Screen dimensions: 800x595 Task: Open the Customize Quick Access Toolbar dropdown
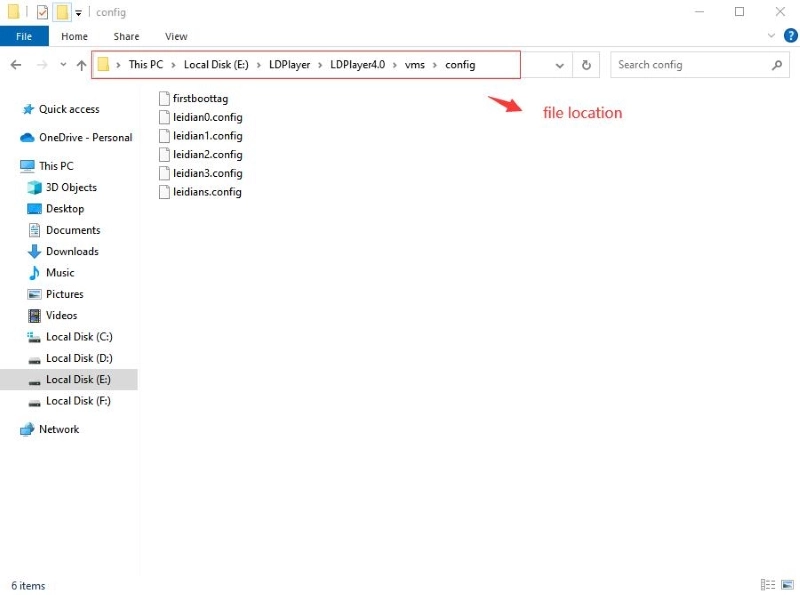click(x=78, y=13)
